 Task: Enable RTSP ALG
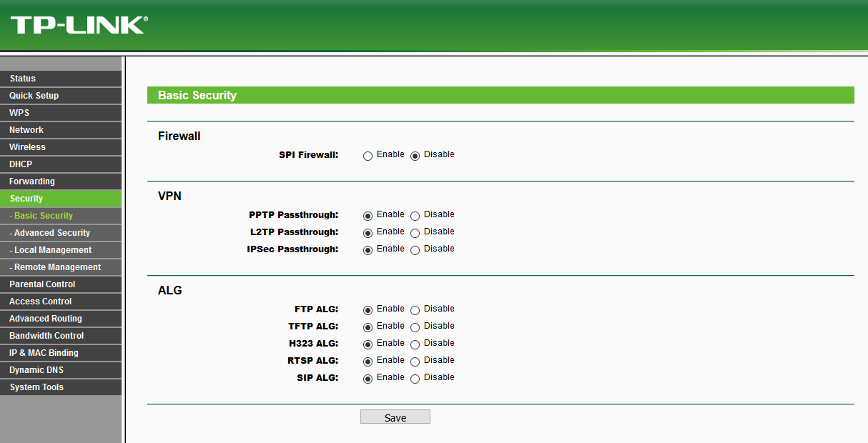click(x=368, y=362)
